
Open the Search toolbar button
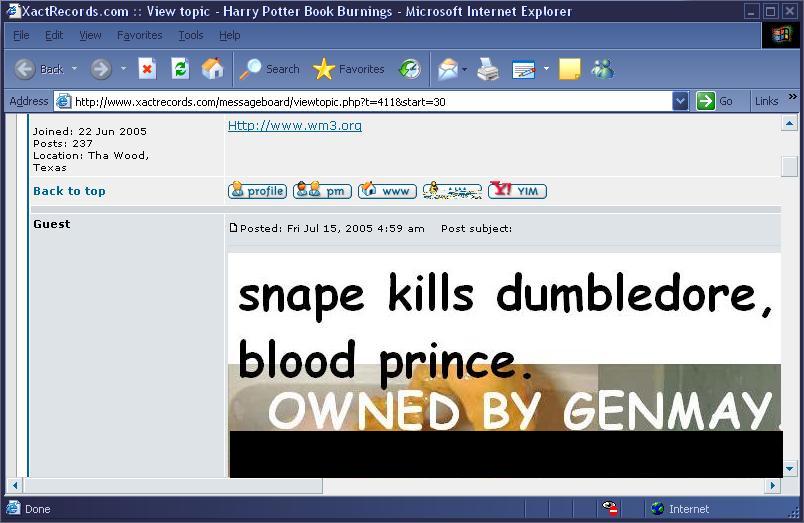coord(270,69)
